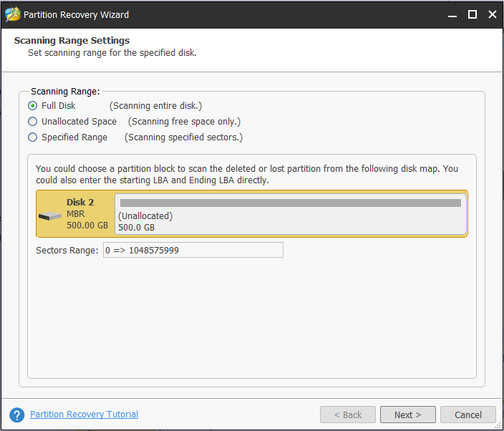Close the Partition Recovery Wizard

pos(492,14)
